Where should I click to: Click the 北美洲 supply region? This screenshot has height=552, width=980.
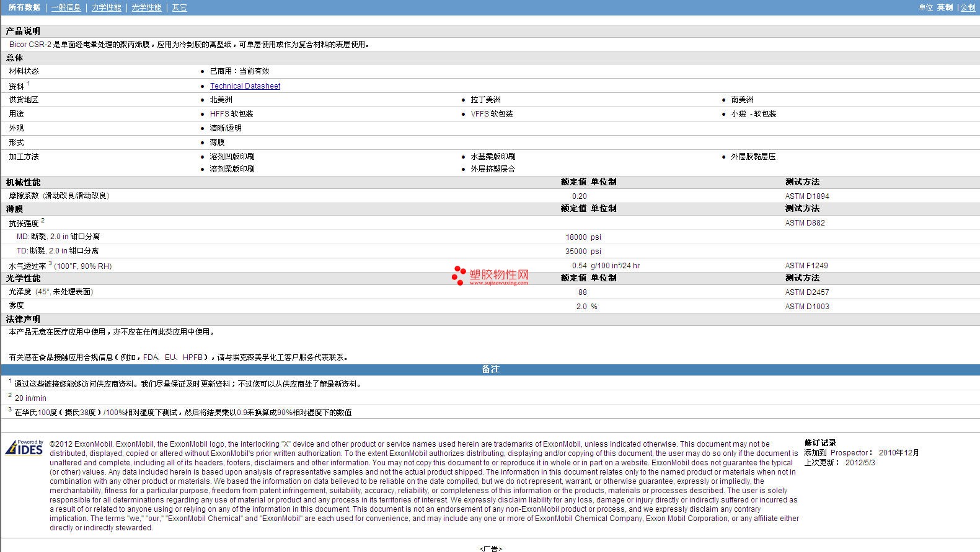coord(221,100)
